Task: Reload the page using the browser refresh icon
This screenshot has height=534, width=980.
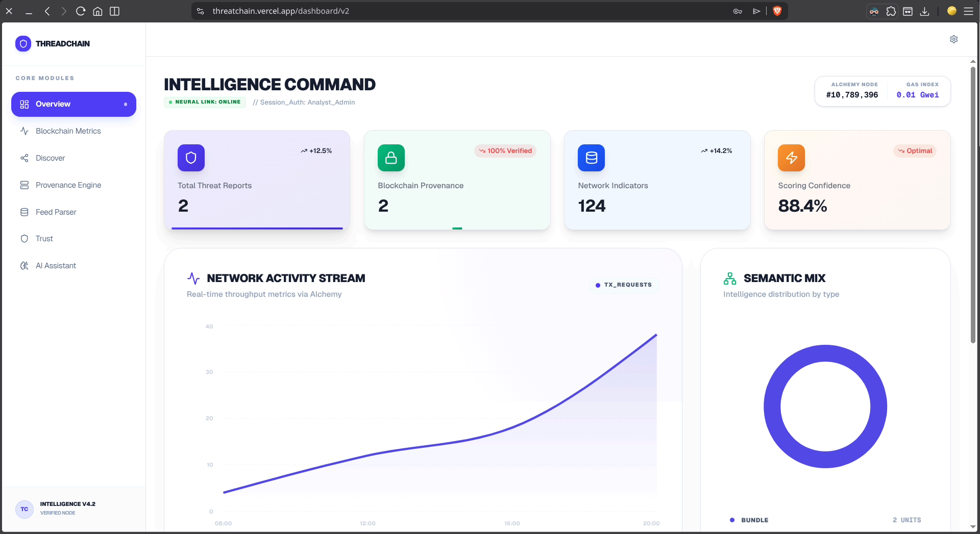Action: tap(81, 11)
